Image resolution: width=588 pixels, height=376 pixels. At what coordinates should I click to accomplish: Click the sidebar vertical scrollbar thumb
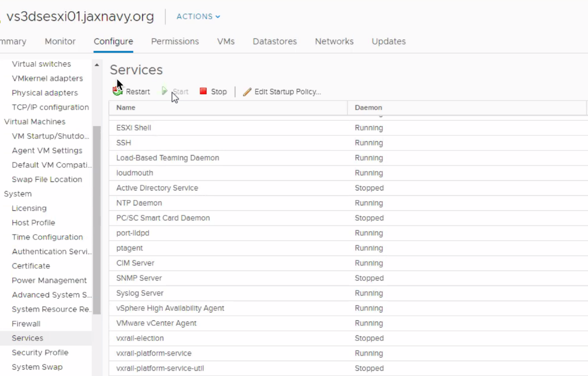pos(97,220)
